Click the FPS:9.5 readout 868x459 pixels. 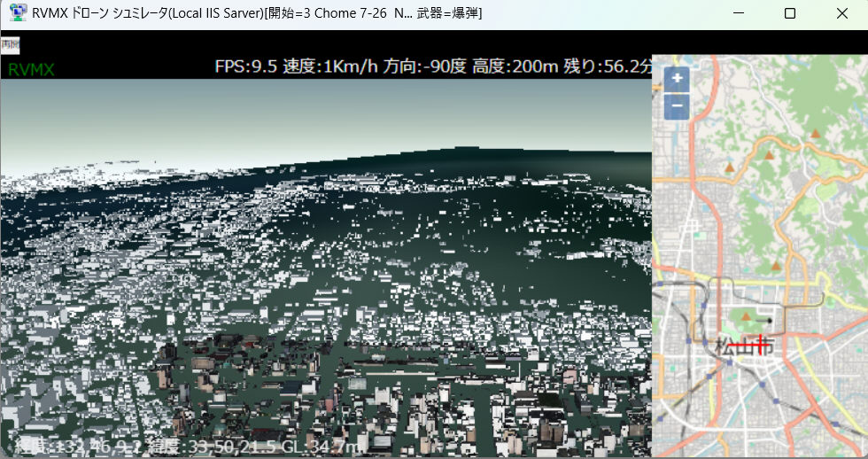(245, 66)
